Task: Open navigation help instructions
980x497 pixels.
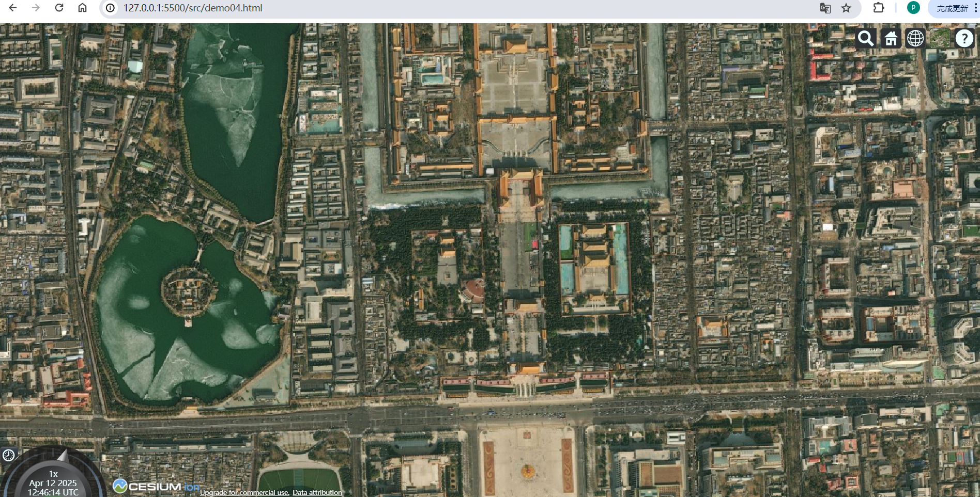Action: click(x=964, y=38)
